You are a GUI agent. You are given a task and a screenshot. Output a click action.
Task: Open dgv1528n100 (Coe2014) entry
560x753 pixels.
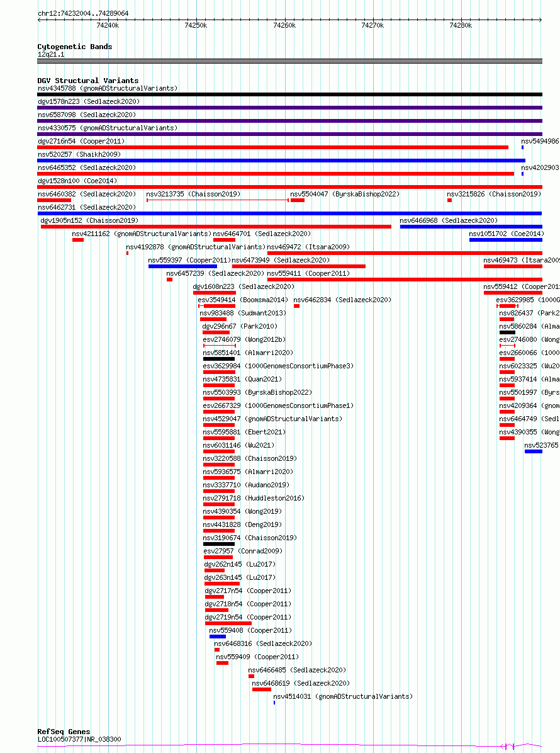pos(77,181)
